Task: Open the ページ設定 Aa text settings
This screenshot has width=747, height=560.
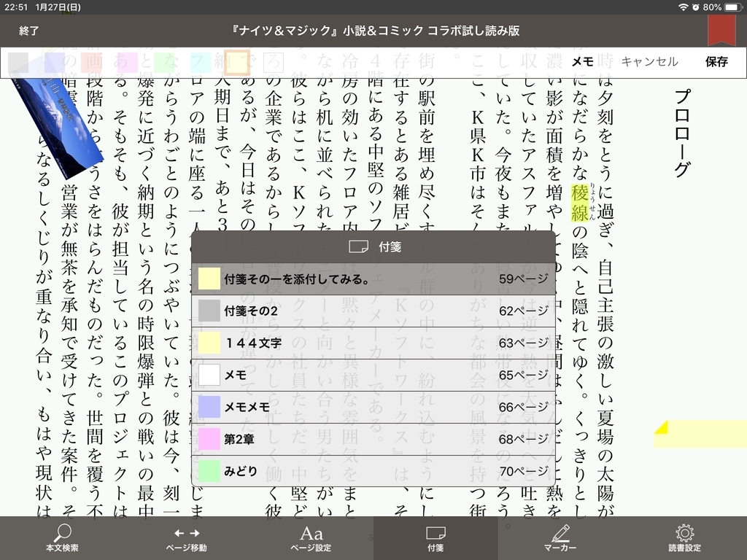Action: [x=311, y=537]
